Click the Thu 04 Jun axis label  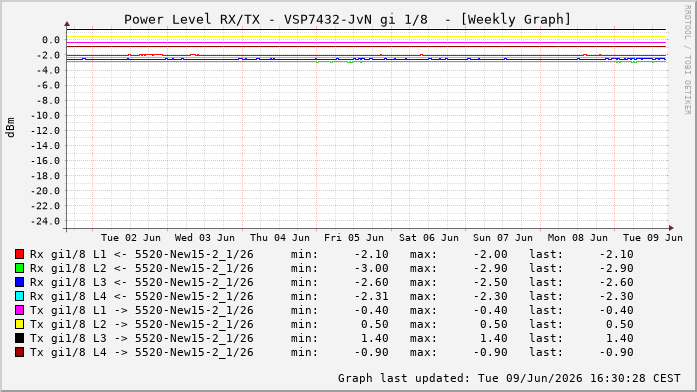[x=280, y=238]
